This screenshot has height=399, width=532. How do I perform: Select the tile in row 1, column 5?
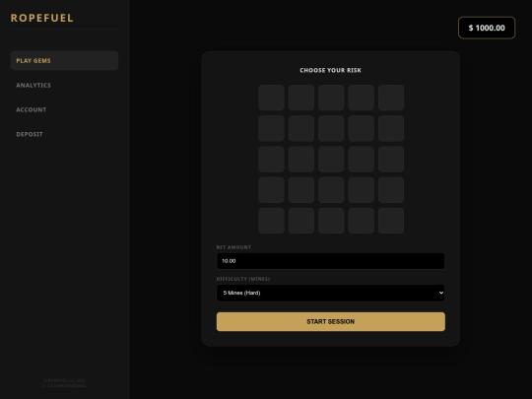391,98
